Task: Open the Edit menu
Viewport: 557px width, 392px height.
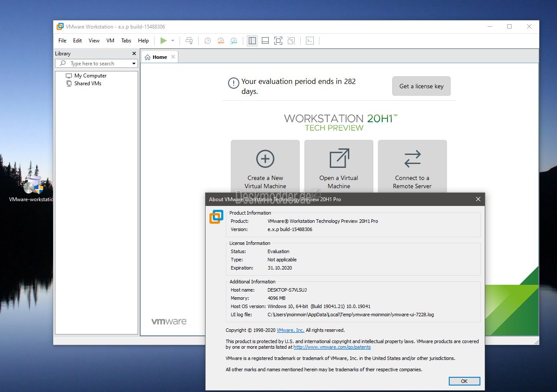Action: [x=77, y=41]
